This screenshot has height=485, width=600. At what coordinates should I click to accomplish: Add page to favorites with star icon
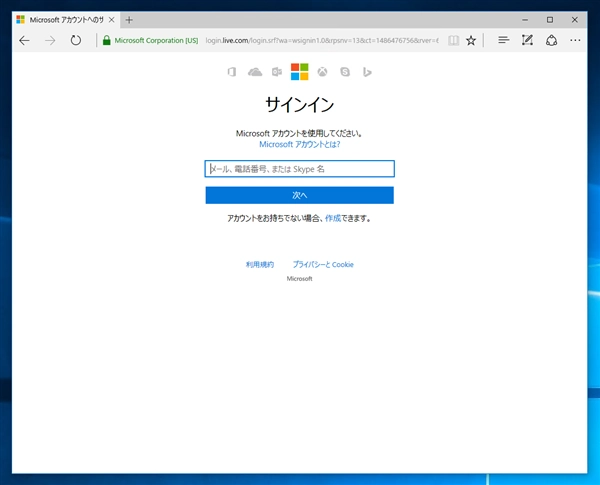pos(471,40)
